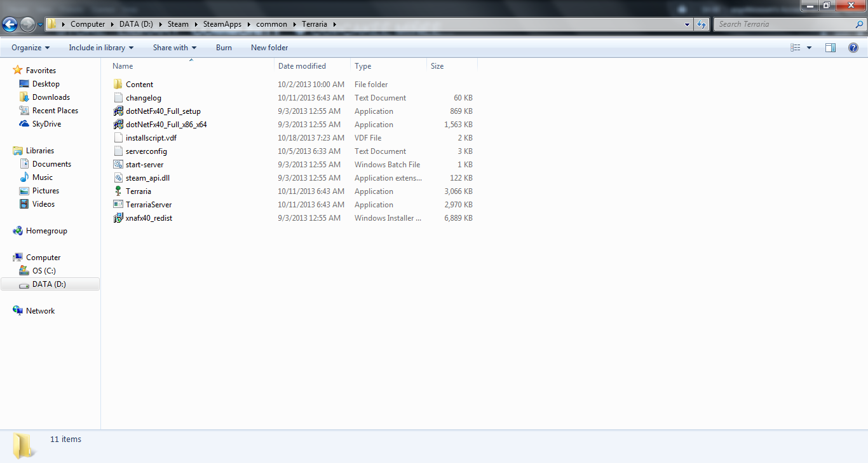The width and height of the screenshot is (868, 463).
Task: Open the view options dropdown arrow
Action: click(x=809, y=48)
